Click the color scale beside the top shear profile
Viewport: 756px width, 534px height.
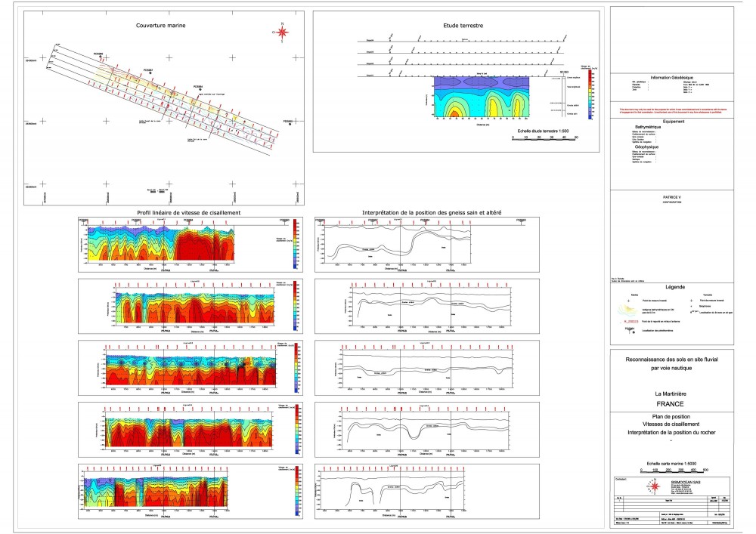(x=294, y=245)
